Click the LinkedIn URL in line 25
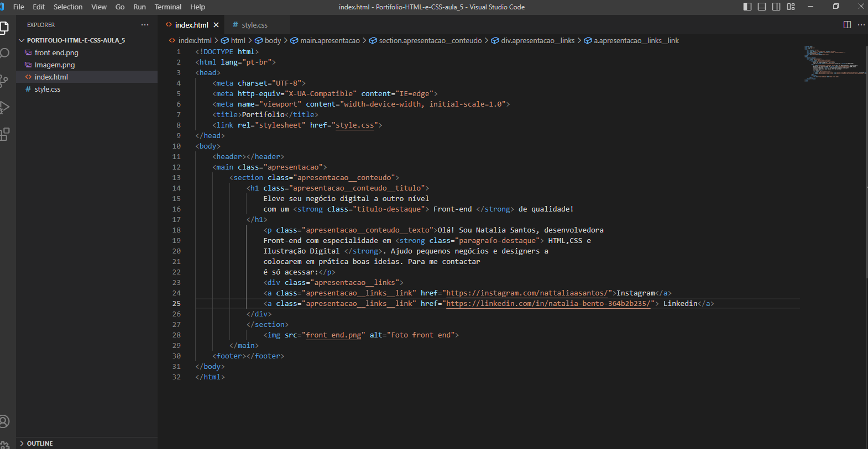 (x=548, y=304)
